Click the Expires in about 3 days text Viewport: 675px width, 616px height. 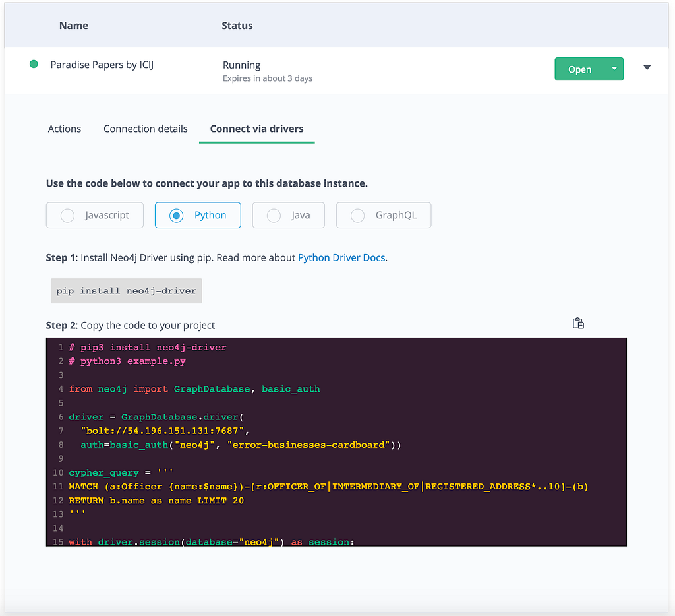click(x=268, y=78)
